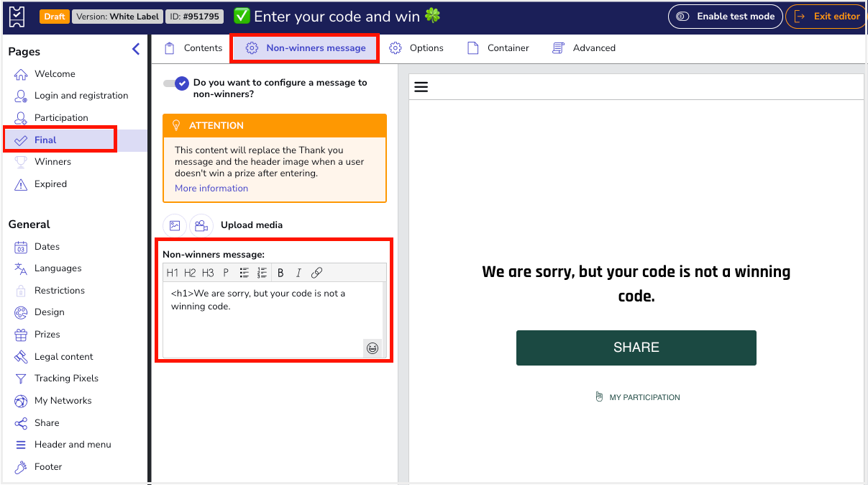The image size is (868, 485).
Task: Insert a hyperlink in the non-winners message
Action: pyautogui.click(x=316, y=273)
